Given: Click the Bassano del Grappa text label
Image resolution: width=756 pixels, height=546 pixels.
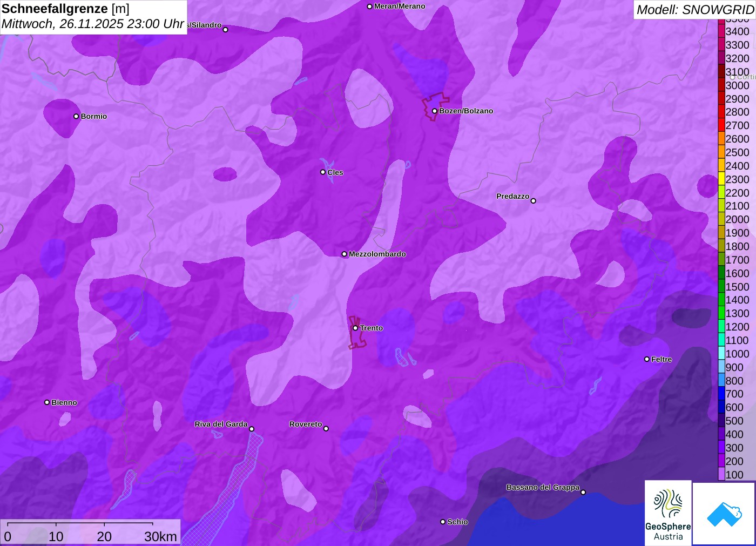Looking at the screenshot, I should coord(543,487).
